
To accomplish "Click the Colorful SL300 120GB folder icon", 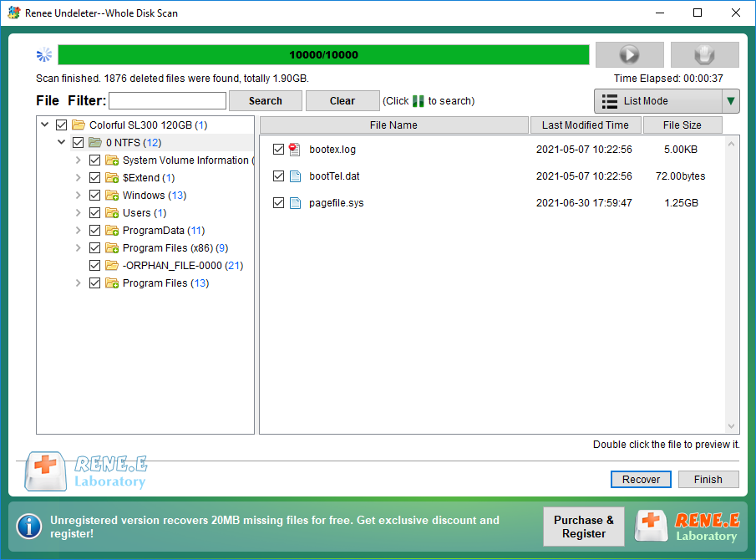I will pos(79,125).
